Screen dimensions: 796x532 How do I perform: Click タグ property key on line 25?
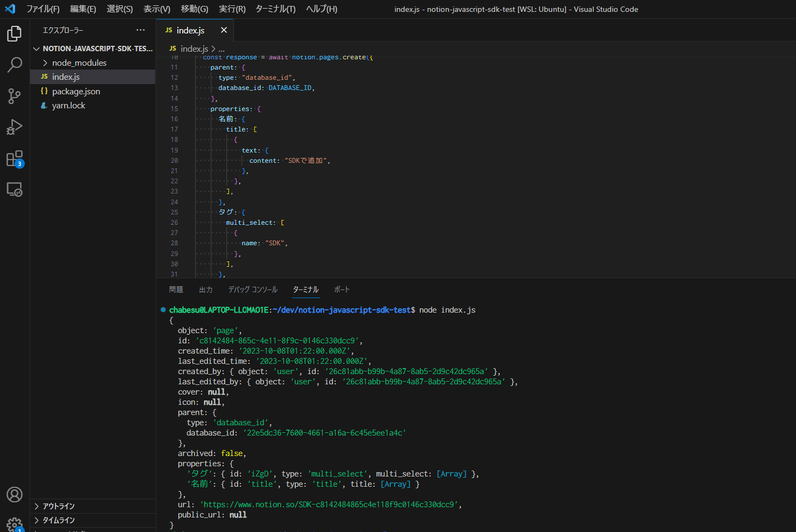[x=226, y=212]
